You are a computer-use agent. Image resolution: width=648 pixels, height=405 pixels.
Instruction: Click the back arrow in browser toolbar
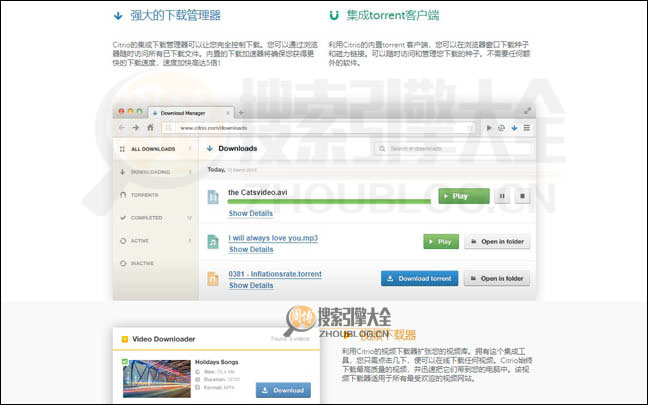coord(122,128)
